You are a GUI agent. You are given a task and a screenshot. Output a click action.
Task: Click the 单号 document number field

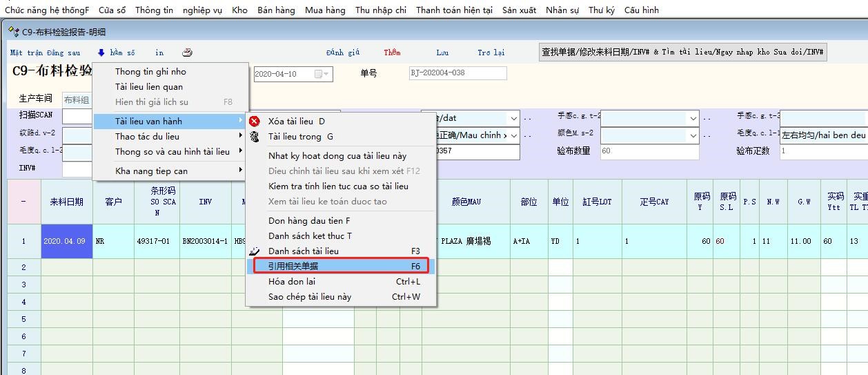tap(457, 73)
